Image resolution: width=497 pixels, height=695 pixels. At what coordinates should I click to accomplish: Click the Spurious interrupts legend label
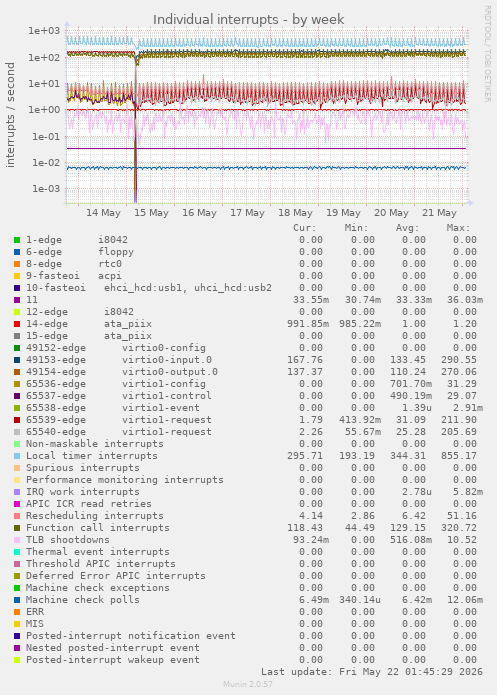coord(82,468)
